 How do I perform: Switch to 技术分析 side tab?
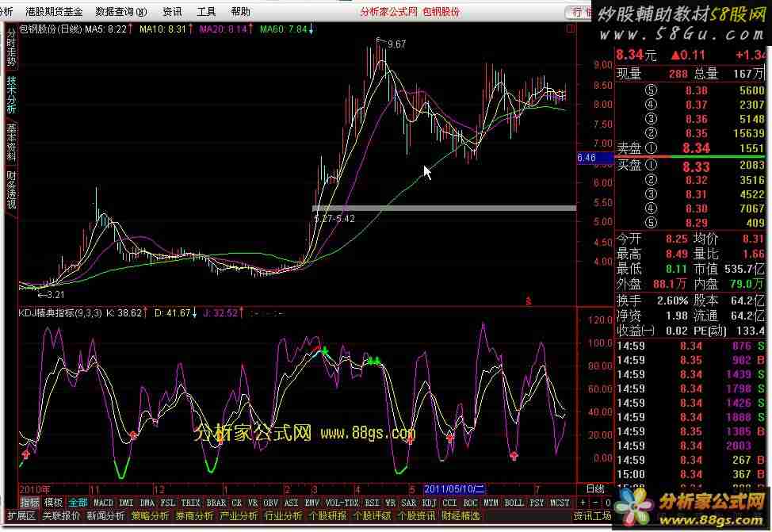[11, 94]
